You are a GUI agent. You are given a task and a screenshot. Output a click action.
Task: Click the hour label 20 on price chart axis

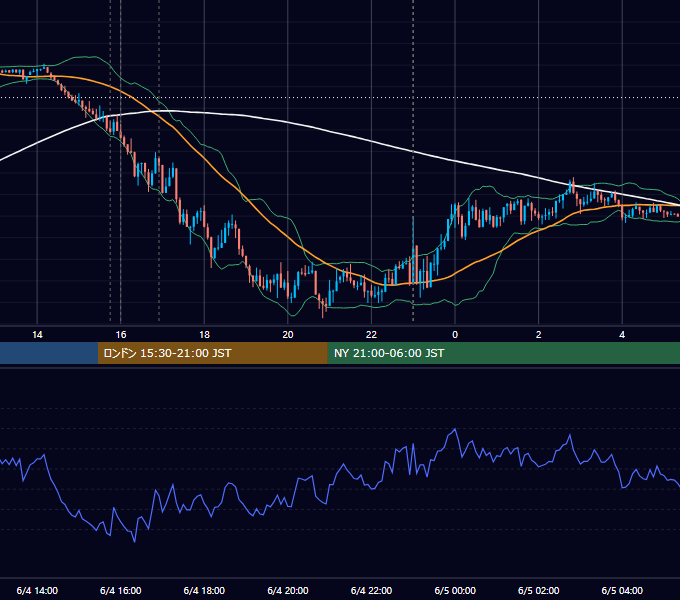tap(288, 335)
